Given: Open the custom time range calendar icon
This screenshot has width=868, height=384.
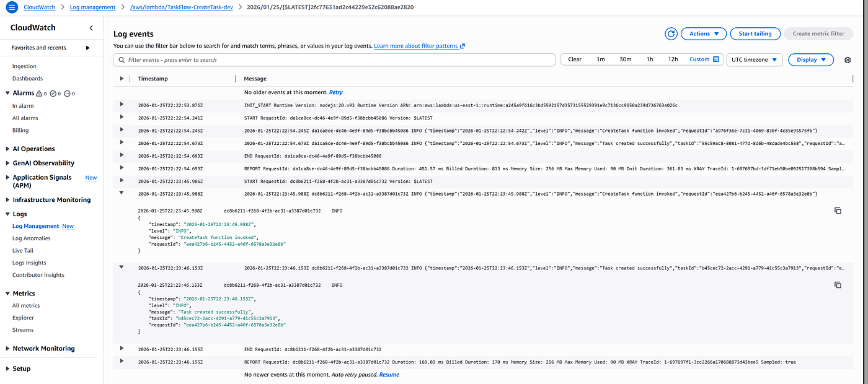Looking at the screenshot, I should pos(716,59).
